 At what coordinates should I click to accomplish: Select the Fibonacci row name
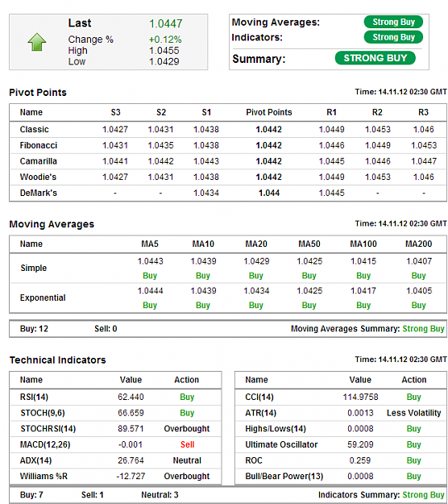[x=39, y=145]
